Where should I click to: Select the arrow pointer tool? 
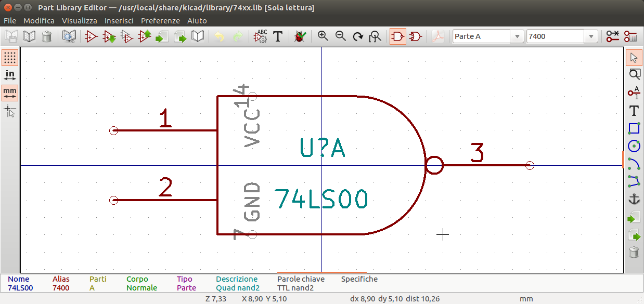coord(634,58)
